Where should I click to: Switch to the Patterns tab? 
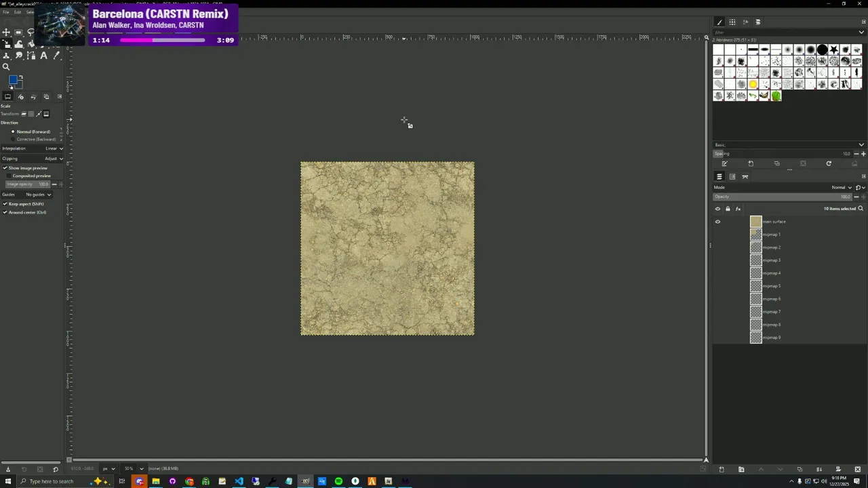click(x=732, y=22)
